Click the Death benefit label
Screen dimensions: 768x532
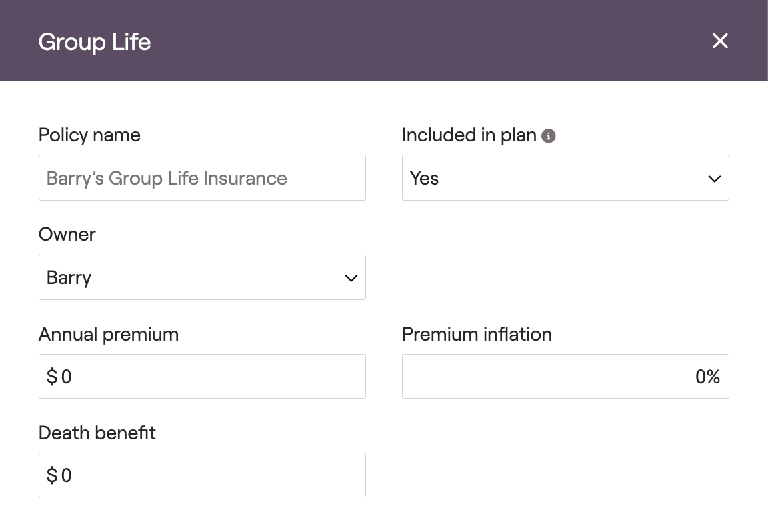(97, 433)
